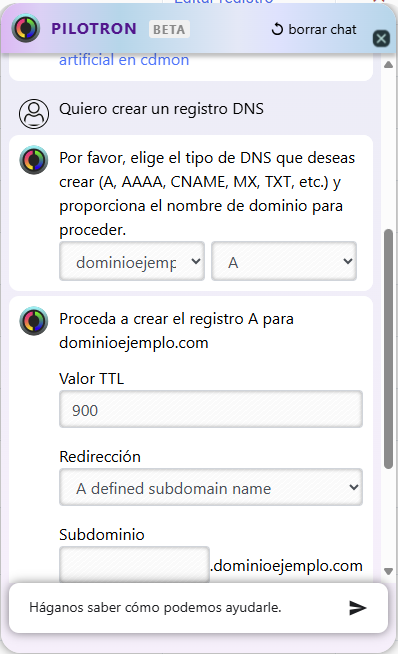
Task: Expand the Redirección subdomain dropdown
Action: tap(211, 487)
